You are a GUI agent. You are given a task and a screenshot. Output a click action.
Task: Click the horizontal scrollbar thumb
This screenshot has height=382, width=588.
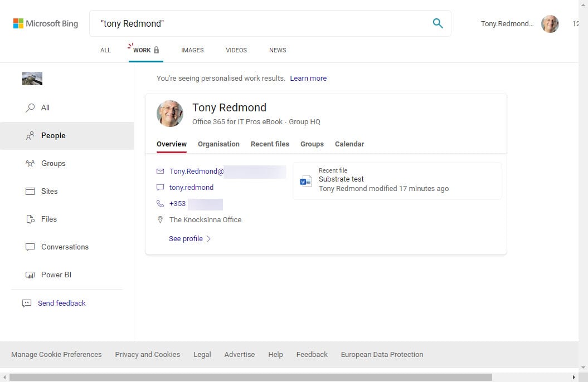[250, 377]
